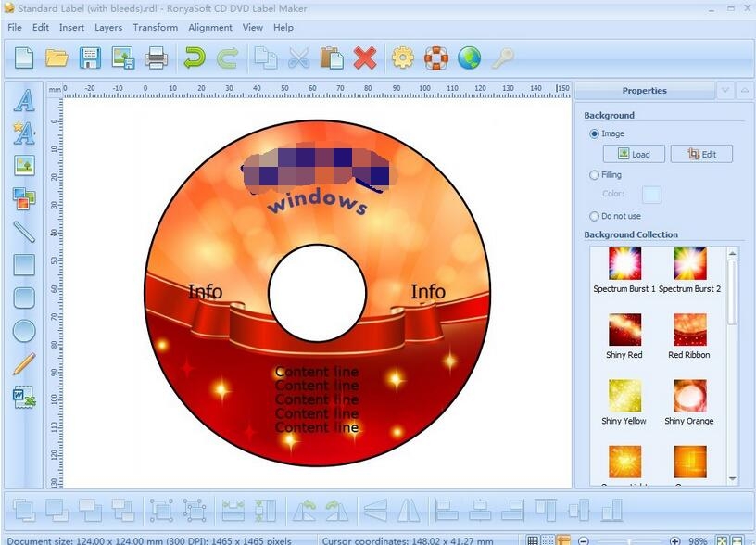Click the background collection scroll down arrow
This screenshot has height=545, width=756.
pos(732,479)
